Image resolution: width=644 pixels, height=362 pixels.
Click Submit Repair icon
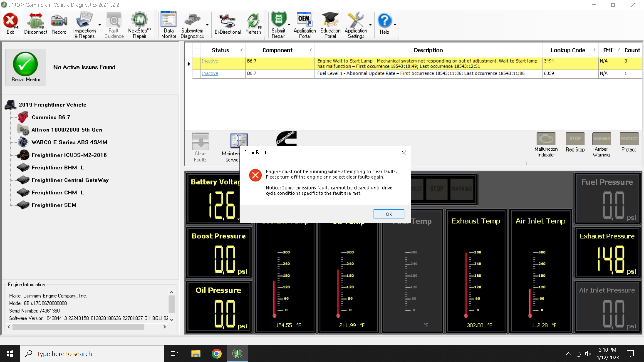(278, 25)
